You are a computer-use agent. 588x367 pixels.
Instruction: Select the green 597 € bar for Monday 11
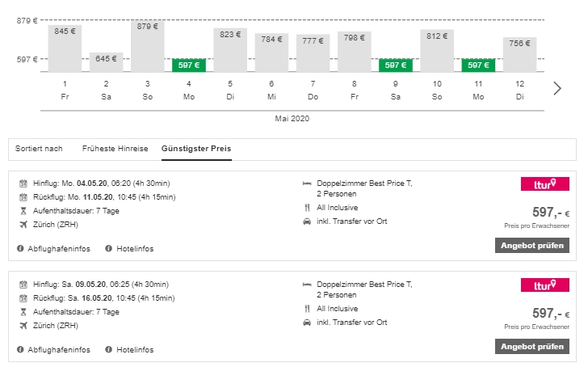(x=478, y=65)
